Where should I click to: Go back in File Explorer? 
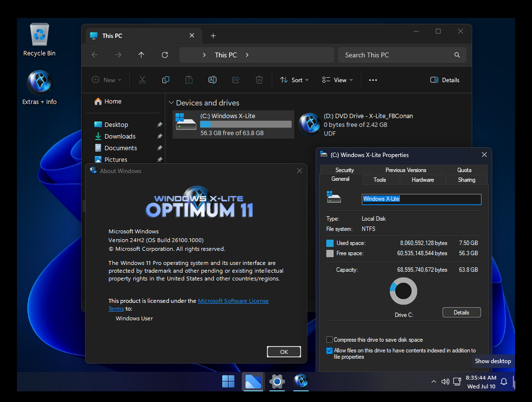(95, 55)
